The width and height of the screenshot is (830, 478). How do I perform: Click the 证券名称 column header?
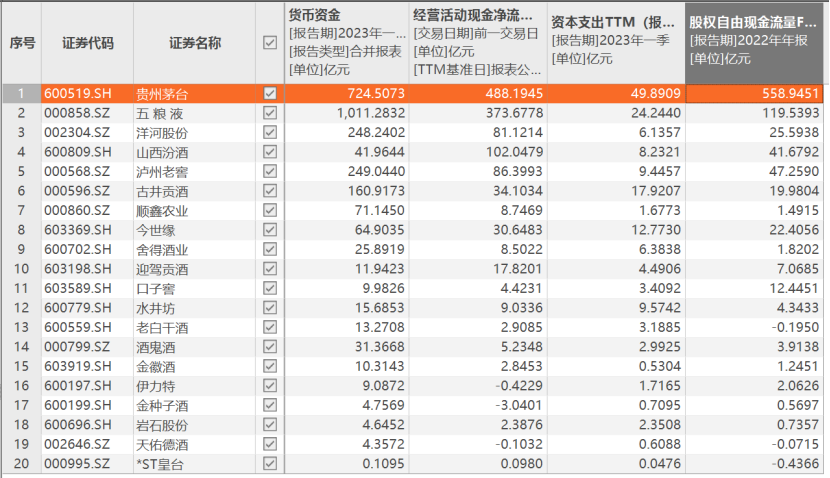pos(194,43)
